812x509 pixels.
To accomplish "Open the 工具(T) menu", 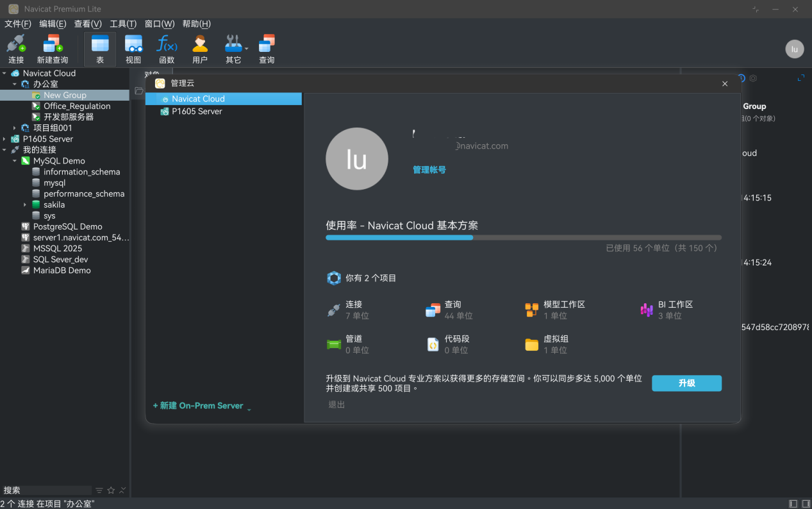I will pyautogui.click(x=123, y=24).
